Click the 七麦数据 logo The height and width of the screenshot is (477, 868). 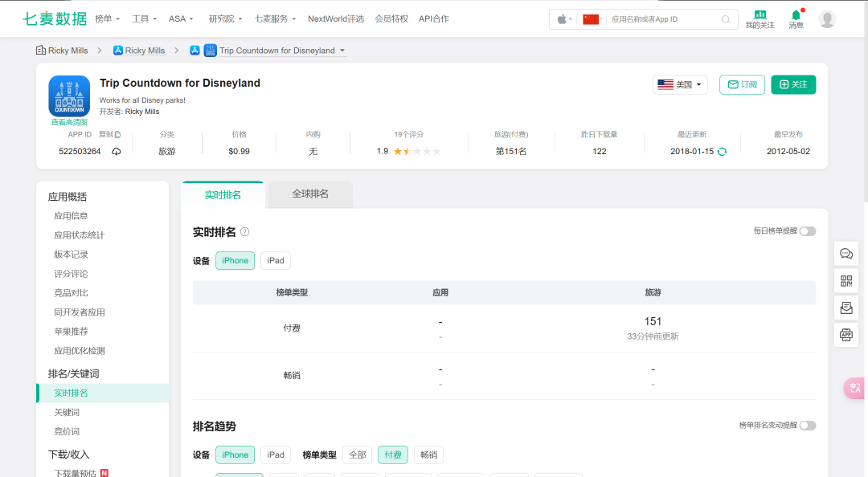(x=55, y=18)
